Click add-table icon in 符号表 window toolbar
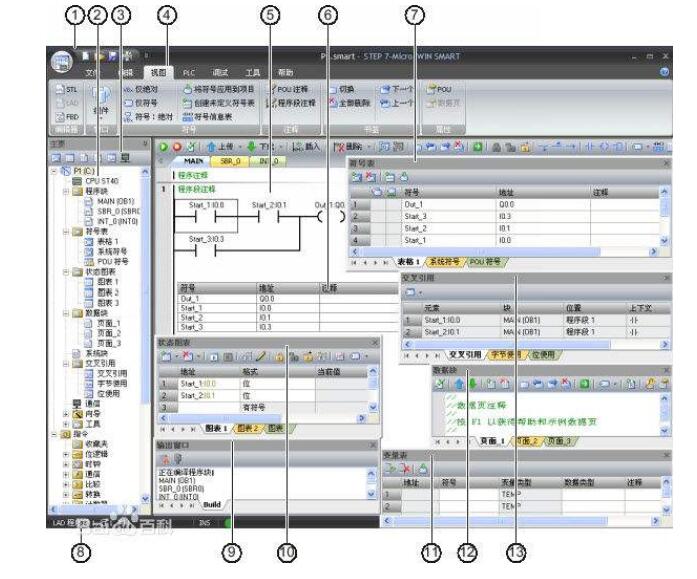The height and width of the screenshot is (579, 697). point(357,177)
